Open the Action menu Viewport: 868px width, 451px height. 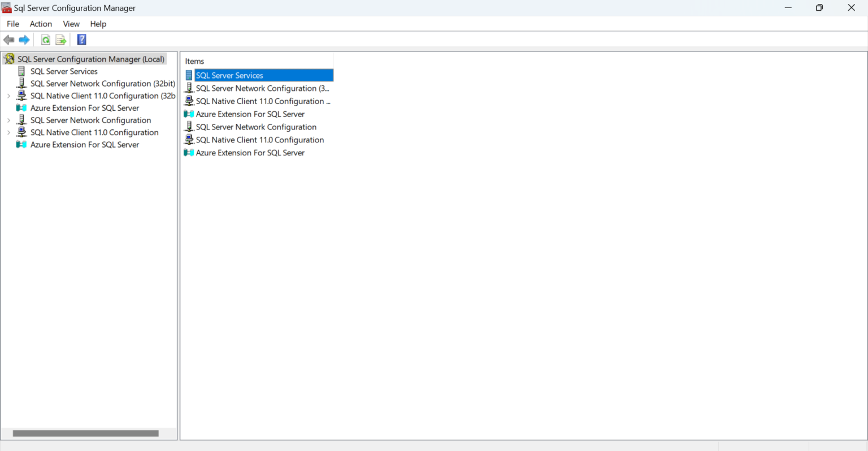[40, 24]
